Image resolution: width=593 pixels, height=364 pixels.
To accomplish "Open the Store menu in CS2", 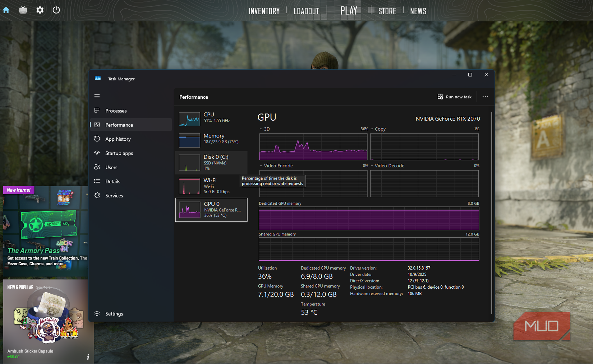I will click(x=387, y=10).
